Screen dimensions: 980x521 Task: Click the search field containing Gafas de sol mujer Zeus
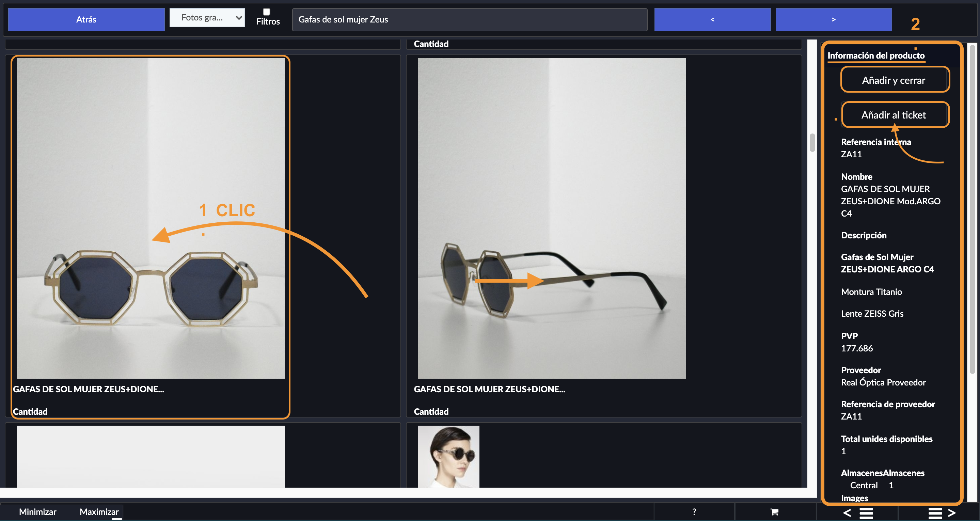pos(470,19)
